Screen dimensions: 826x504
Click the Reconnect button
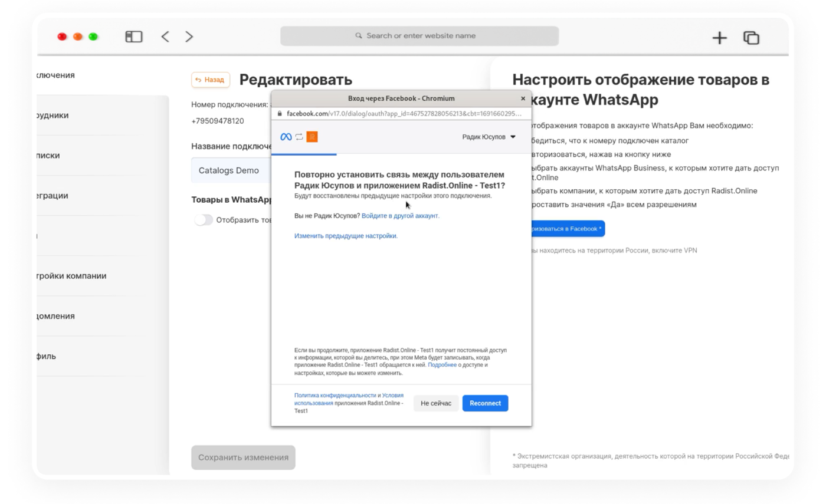pyautogui.click(x=485, y=403)
